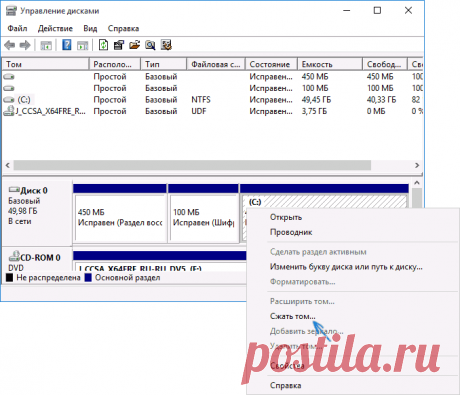Viewport: 460px width, 395px height.
Task: Open help via the blue question mark icon
Action: [67, 45]
